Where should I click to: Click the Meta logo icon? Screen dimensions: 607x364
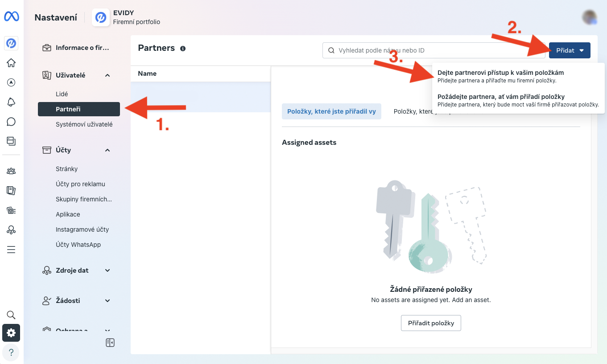(x=11, y=16)
